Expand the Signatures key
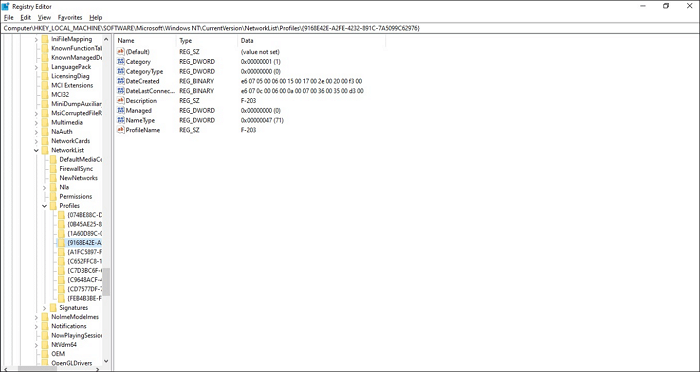 point(44,308)
